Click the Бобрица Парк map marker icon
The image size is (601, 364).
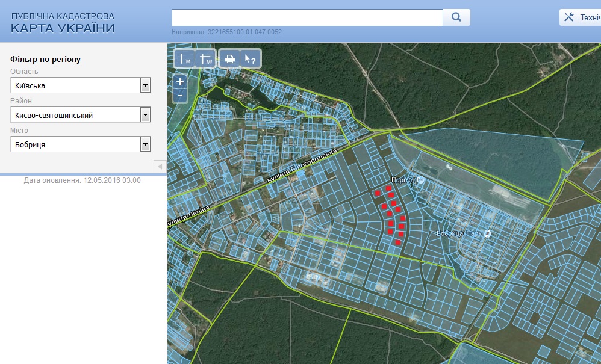(487, 233)
